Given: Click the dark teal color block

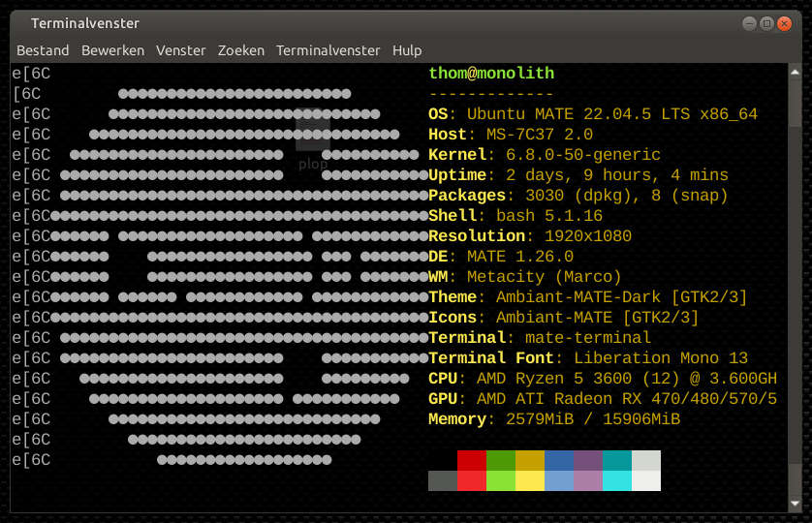Looking at the screenshot, I should pyautogui.click(x=617, y=460).
